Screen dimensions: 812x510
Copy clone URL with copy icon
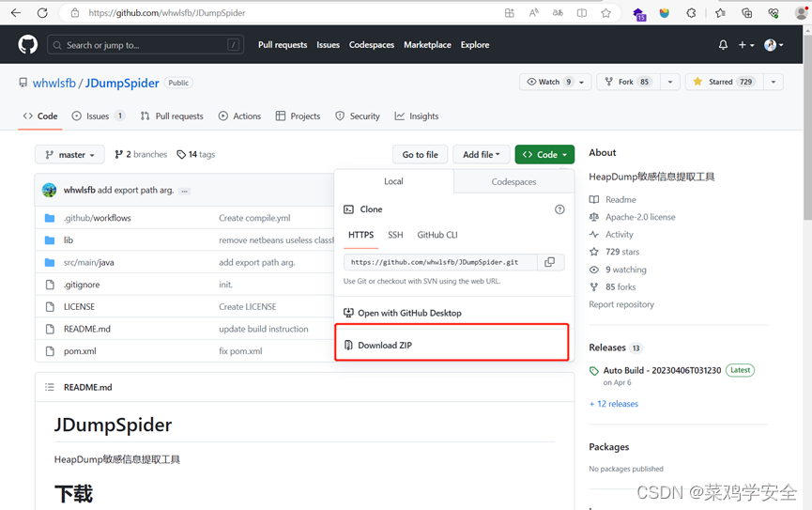(550, 262)
